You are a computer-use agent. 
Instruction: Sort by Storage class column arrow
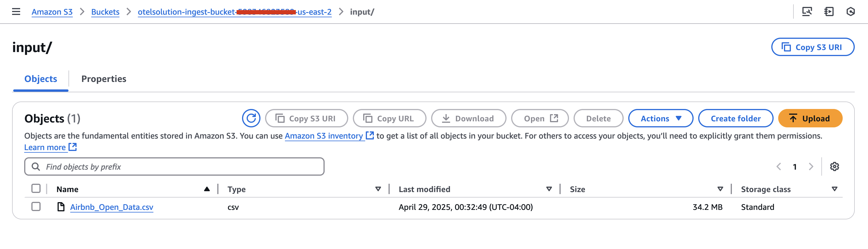click(834, 189)
